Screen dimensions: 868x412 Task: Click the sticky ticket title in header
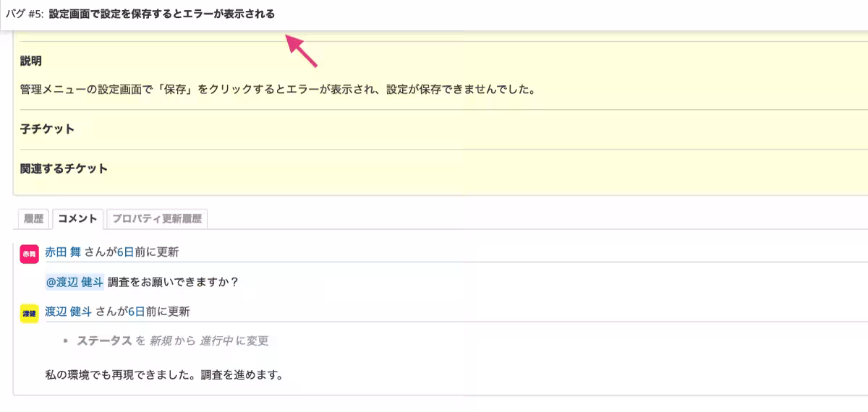point(161,14)
